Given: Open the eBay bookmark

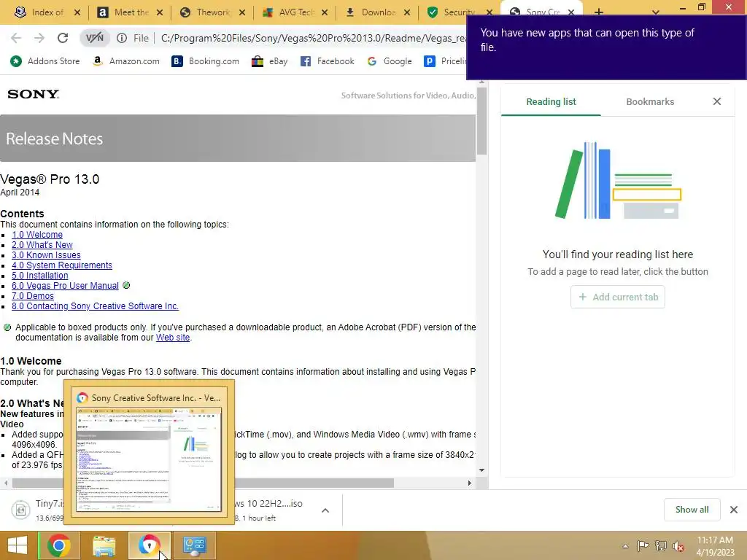Looking at the screenshot, I should 270,61.
